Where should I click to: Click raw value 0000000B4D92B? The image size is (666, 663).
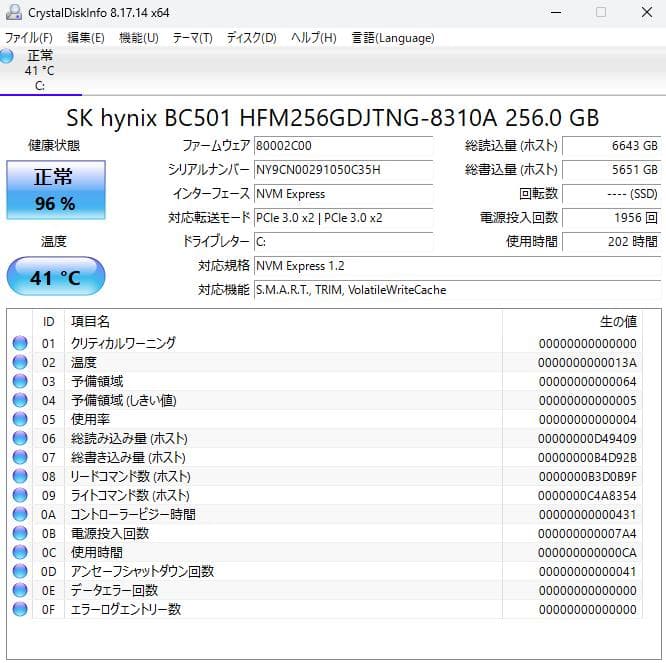[x=587, y=458]
